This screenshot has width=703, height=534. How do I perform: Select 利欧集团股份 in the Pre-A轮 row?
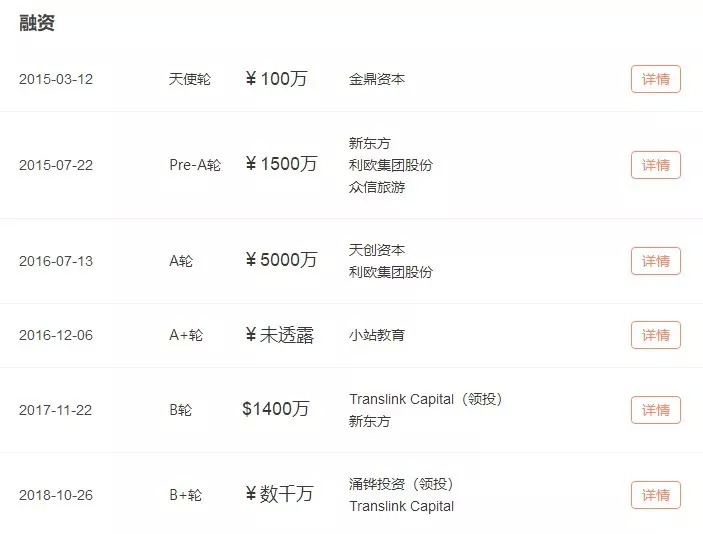(390, 165)
